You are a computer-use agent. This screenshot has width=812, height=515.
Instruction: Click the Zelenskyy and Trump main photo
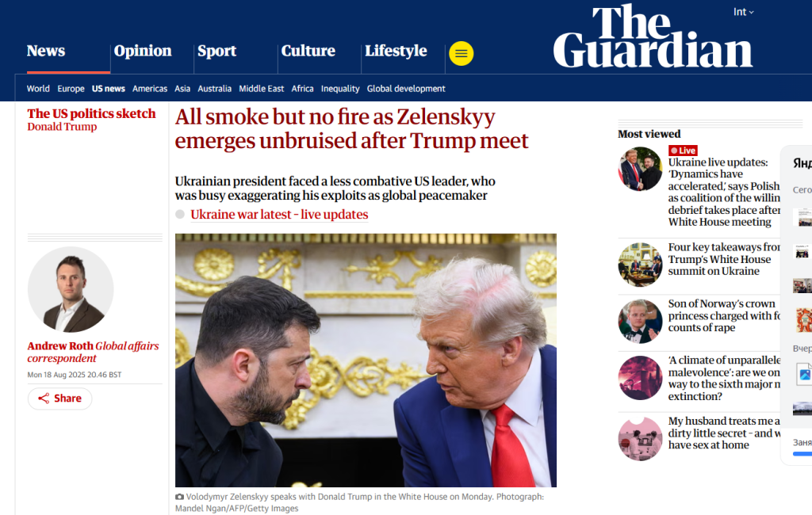click(x=366, y=360)
